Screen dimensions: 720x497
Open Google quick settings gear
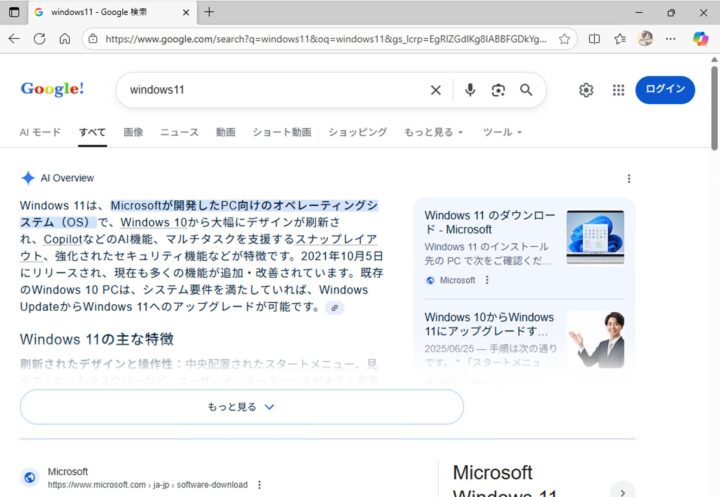tap(586, 90)
